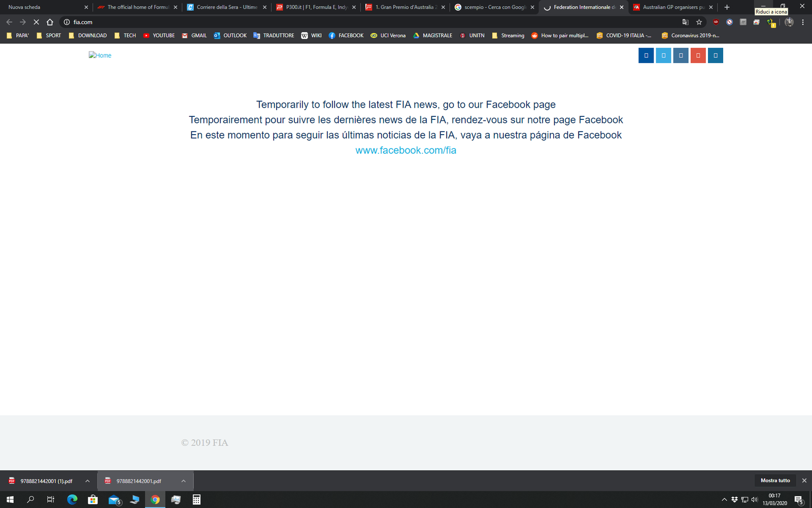
Task: Switch to Australian GP organisers tab
Action: (x=673, y=7)
